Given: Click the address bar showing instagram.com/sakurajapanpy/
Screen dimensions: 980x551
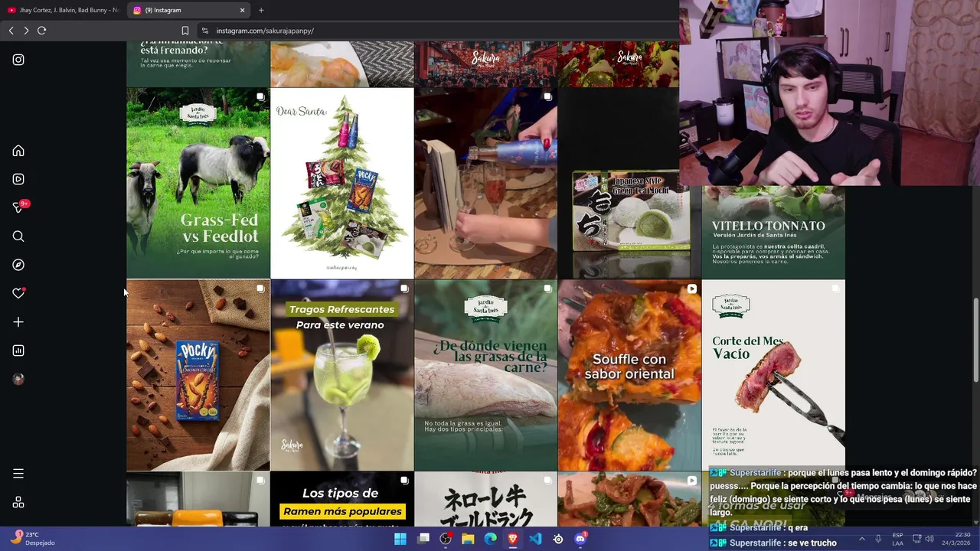Looking at the screenshot, I should [436, 31].
